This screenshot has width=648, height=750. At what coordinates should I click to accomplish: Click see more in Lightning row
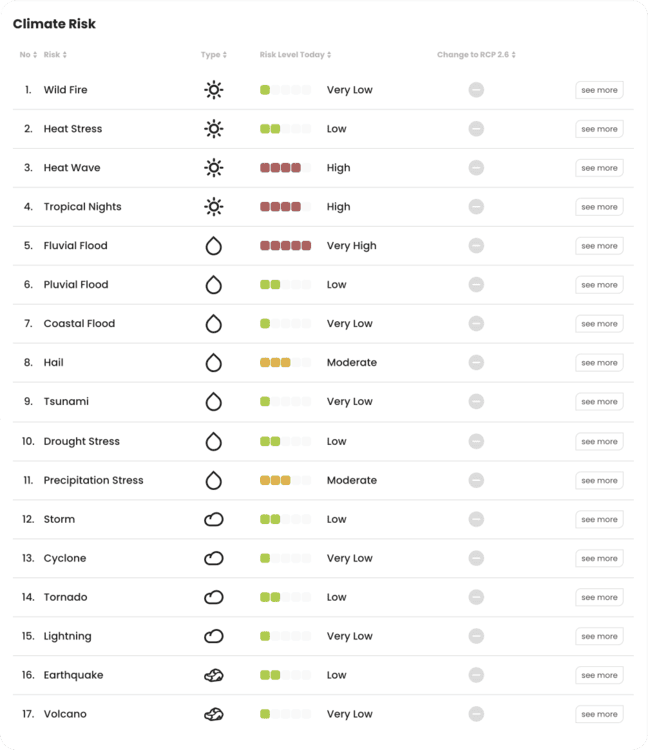click(599, 636)
